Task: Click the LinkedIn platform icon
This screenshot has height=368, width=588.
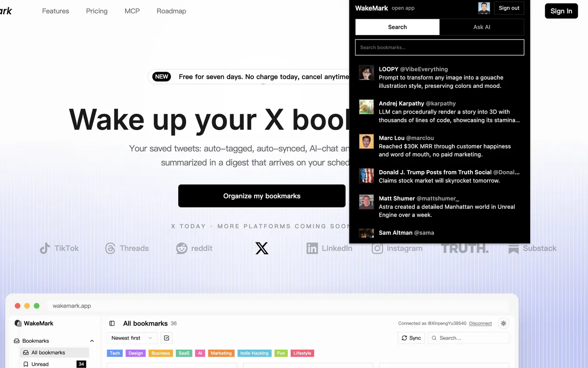Action: pos(312,248)
